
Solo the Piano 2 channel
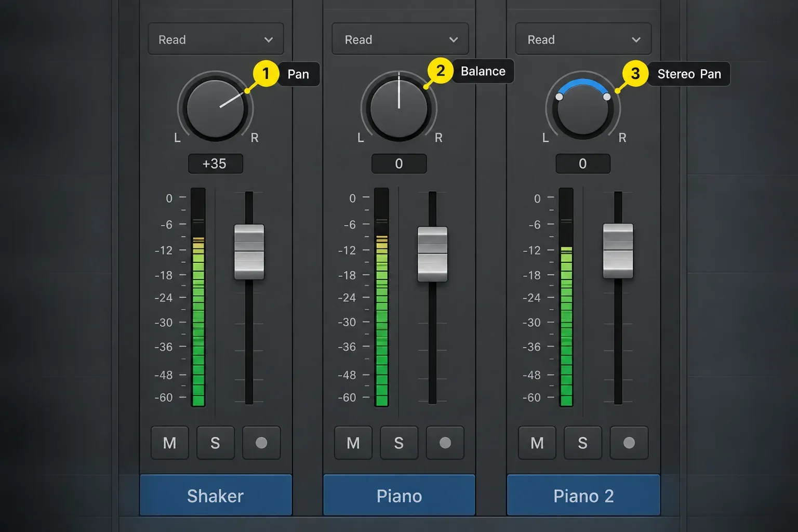[x=583, y=443]
